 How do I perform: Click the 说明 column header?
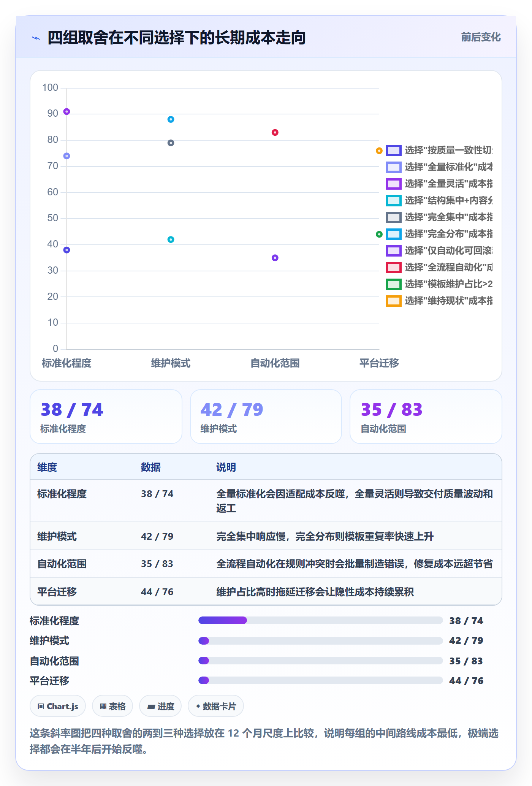226,467
